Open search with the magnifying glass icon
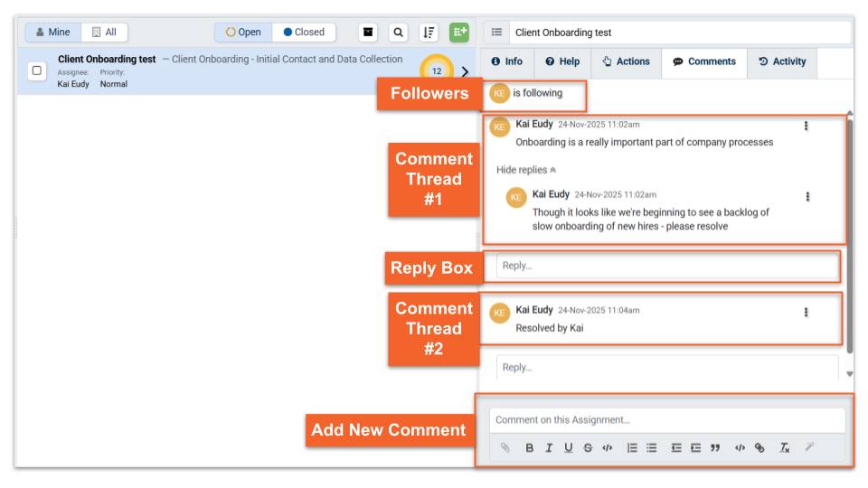 (x=398, y=33)
